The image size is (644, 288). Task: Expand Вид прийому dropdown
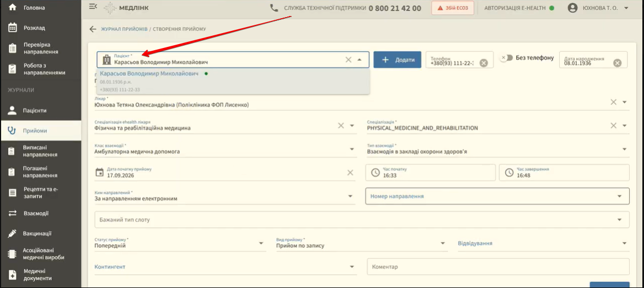[443, 243]
